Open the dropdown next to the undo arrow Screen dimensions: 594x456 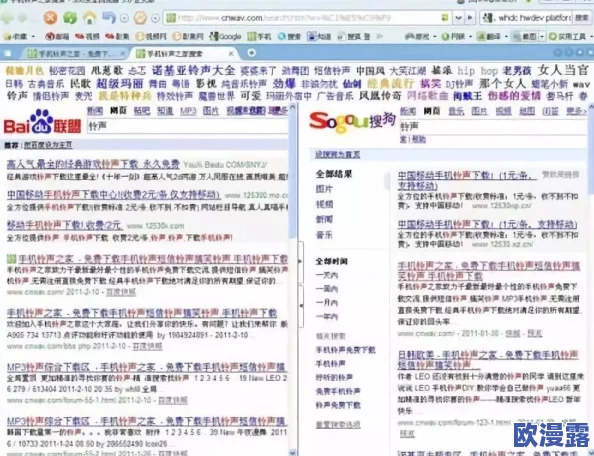[124, 18]
